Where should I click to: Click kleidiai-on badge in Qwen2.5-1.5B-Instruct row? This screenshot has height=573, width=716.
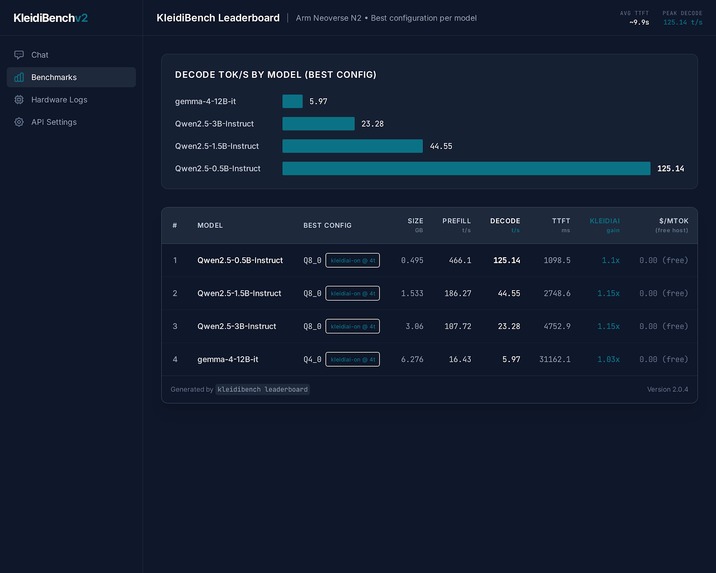coord(353,293)
